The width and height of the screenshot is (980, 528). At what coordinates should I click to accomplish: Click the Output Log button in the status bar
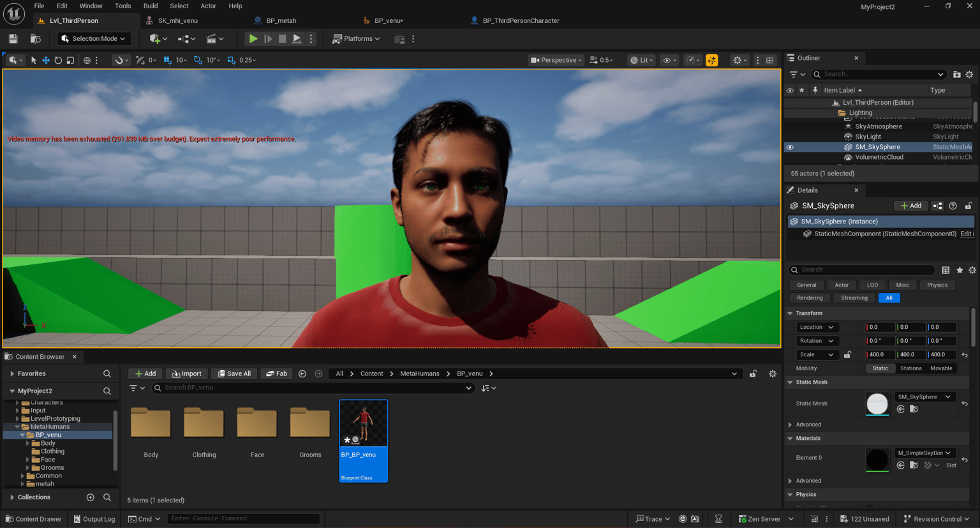pos(94,519)
